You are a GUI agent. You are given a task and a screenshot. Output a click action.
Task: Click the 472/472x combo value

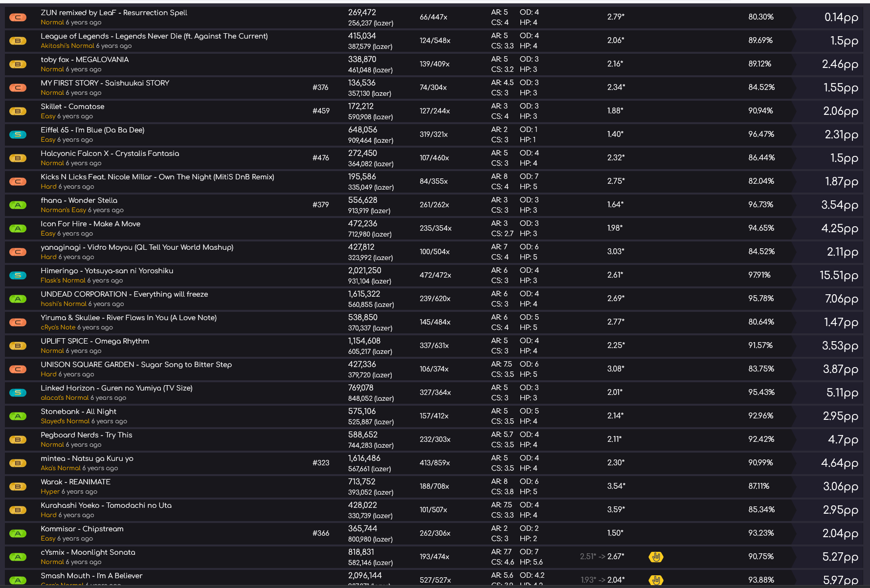click(435, 275)
